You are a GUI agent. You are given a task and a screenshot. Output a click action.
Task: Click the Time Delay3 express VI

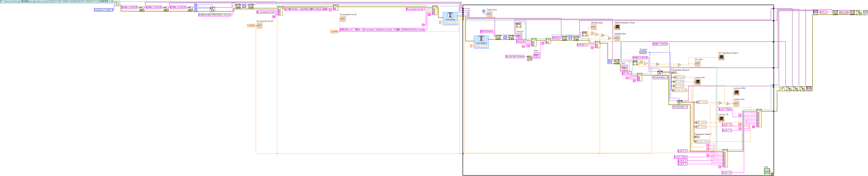pyautogui.click(x=481, y=42)
